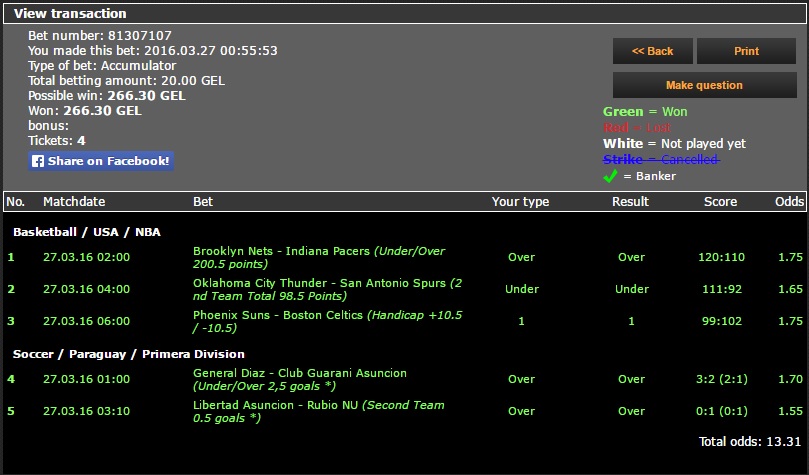
Task: Click the Result column header
Action: pyautogui.click(x=630, y=202)
